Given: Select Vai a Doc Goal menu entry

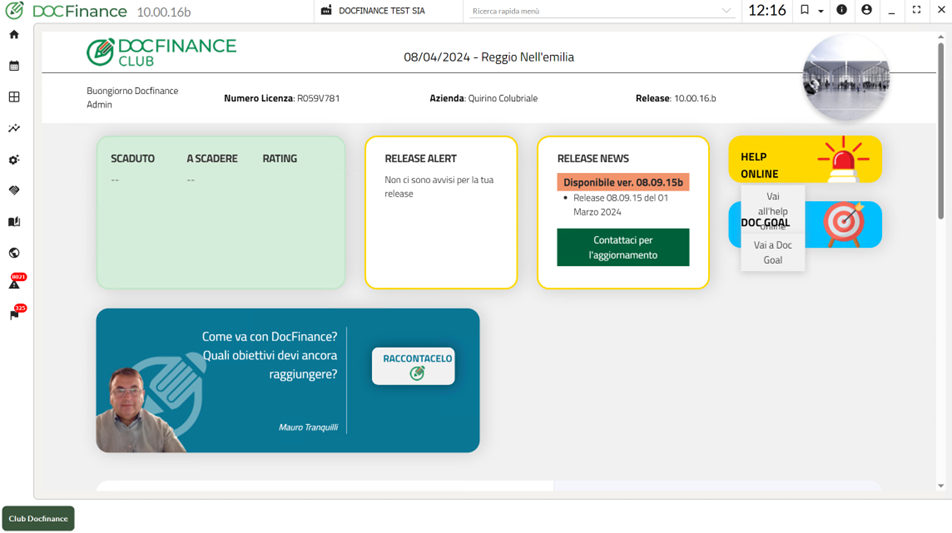Looking at the screenshot, I should click(773, 253).
